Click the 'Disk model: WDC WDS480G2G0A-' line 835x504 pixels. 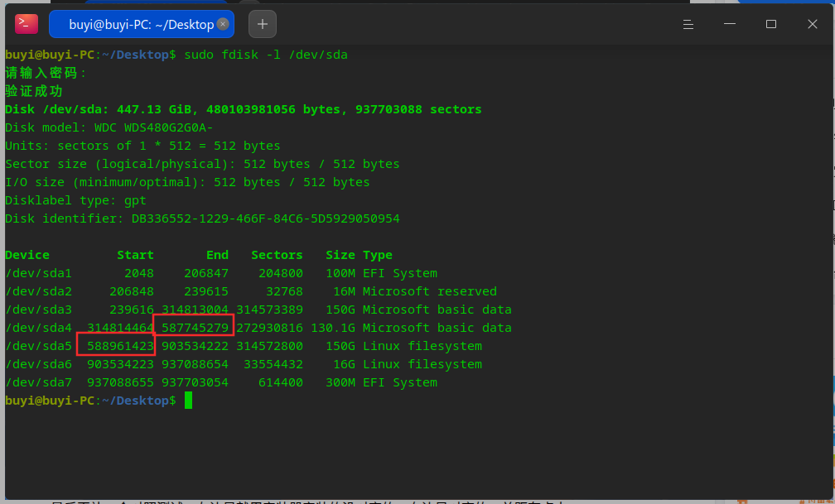point(109,127)
